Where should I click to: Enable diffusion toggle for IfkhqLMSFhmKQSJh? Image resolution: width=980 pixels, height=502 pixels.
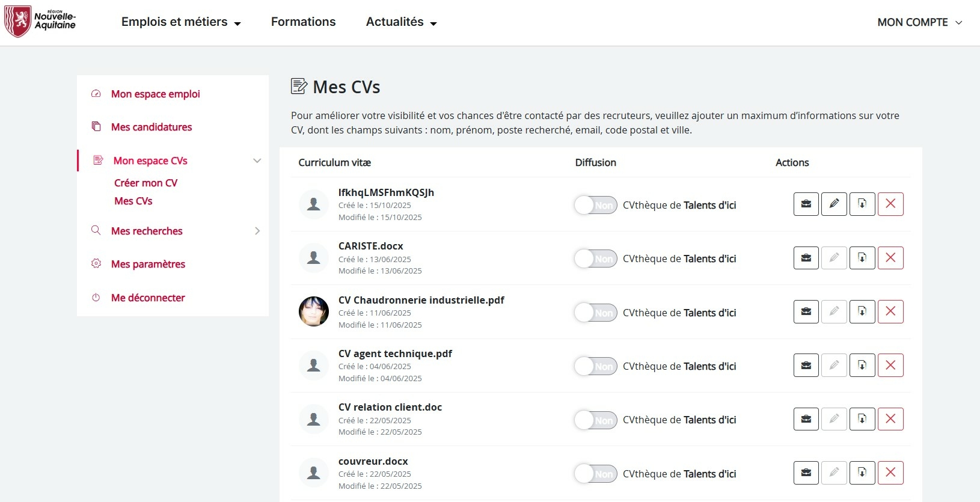(595, 205)
